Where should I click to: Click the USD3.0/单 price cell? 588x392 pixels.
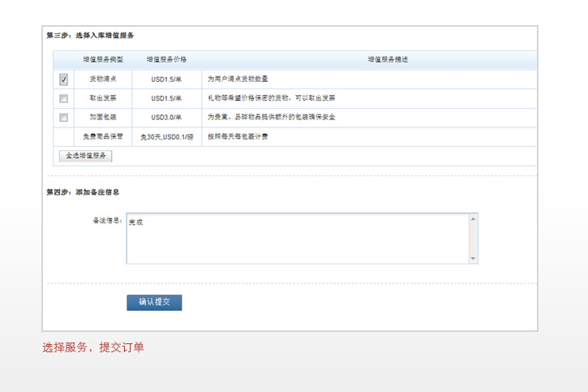166,118
